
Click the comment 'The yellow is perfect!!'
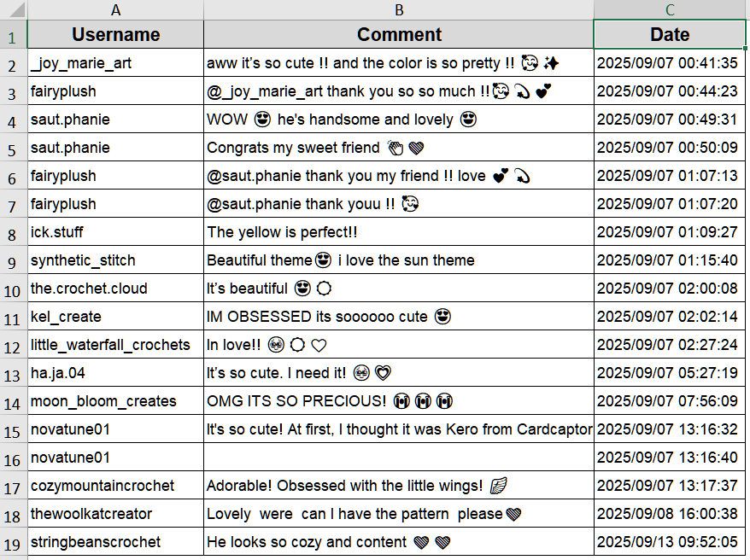399,232
